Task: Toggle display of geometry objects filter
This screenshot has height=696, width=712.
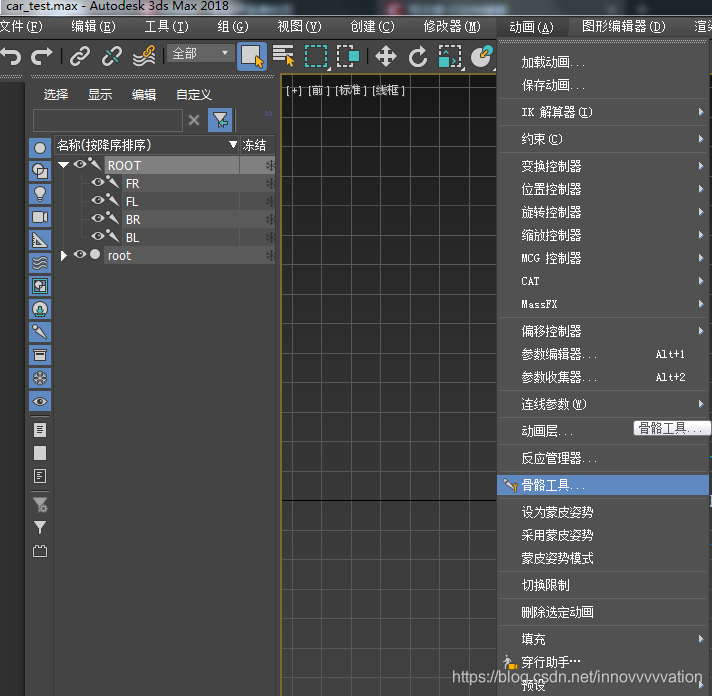Action: click(40, 148)
